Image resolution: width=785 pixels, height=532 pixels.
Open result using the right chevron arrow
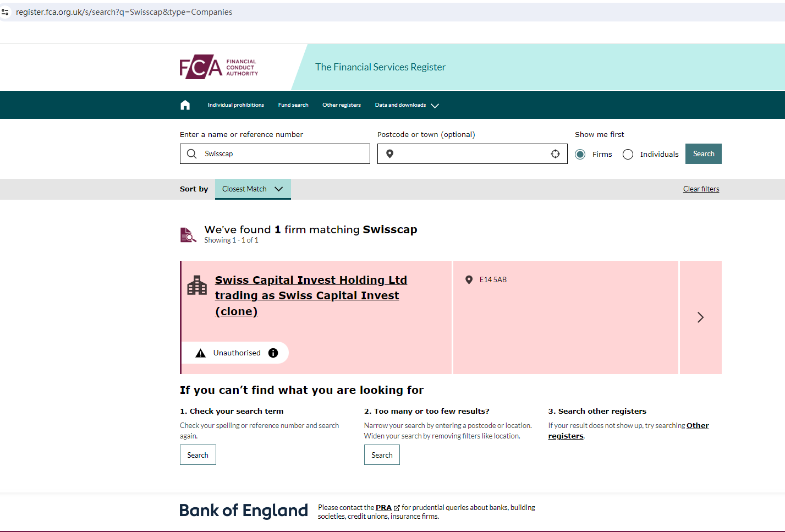click(700, 317)
